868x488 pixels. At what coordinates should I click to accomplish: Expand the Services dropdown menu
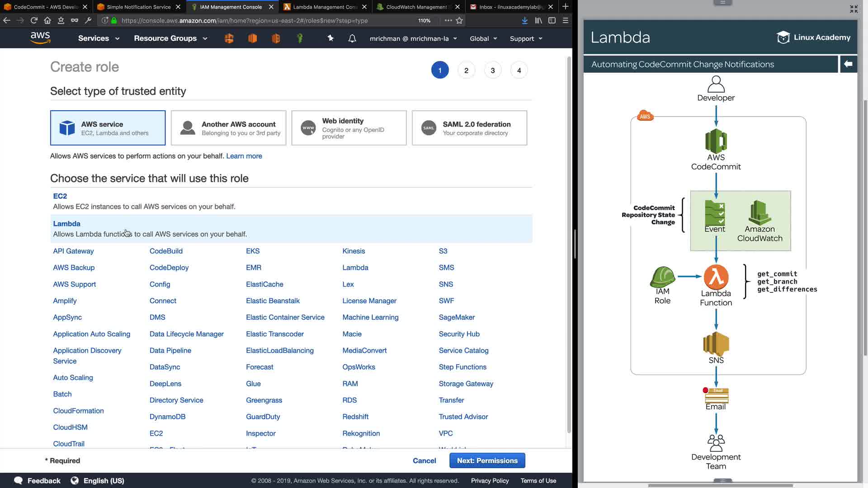pos(99,38)
